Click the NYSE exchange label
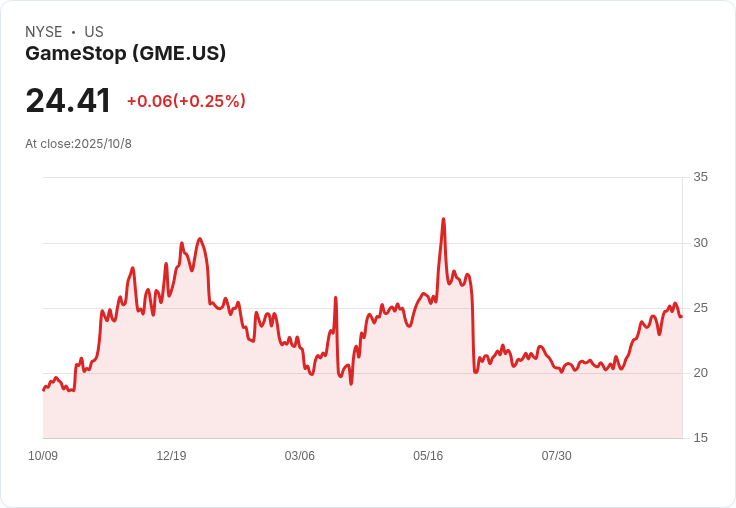 (44, 32)
